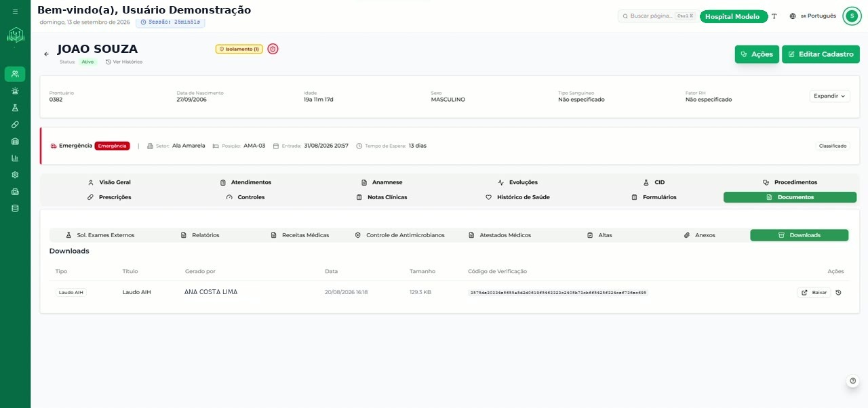This screenshot has height=408, width=868.
Task: Switch to the Visão Geral tab
Action: [x=109, y=182]
